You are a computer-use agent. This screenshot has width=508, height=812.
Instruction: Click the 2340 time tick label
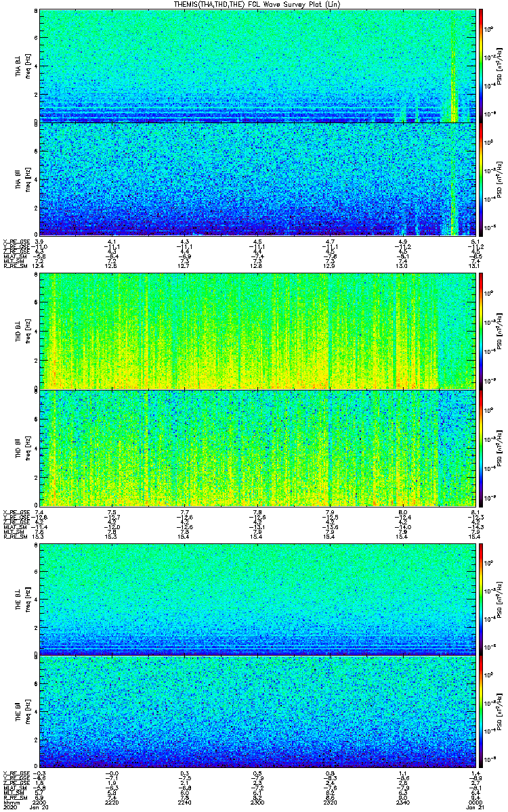(402, 802)
